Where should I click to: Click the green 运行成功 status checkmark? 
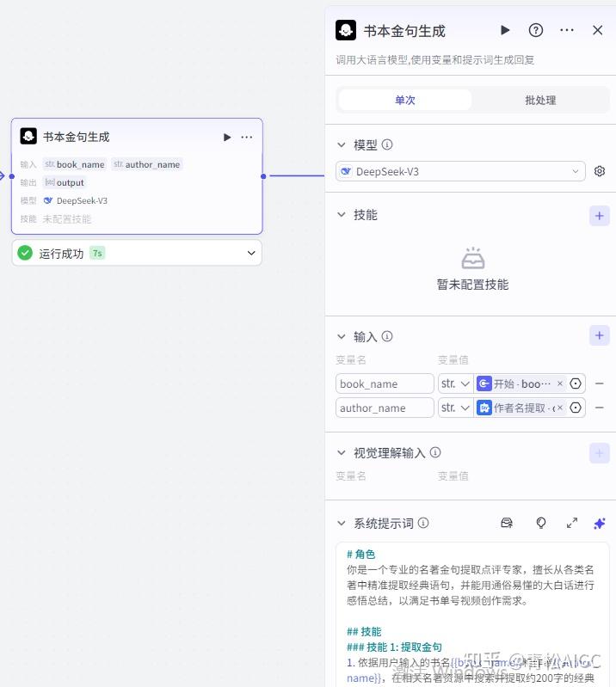click(25, 253)
